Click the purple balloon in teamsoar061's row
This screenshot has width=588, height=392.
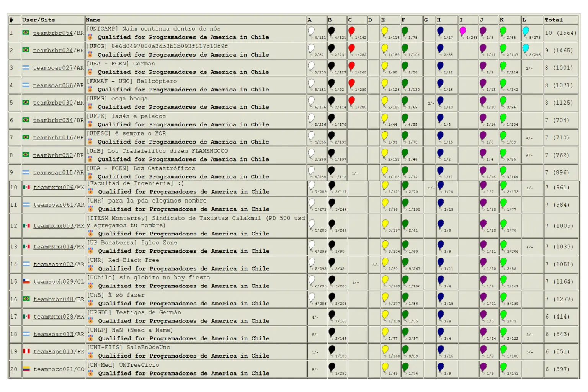483,203
